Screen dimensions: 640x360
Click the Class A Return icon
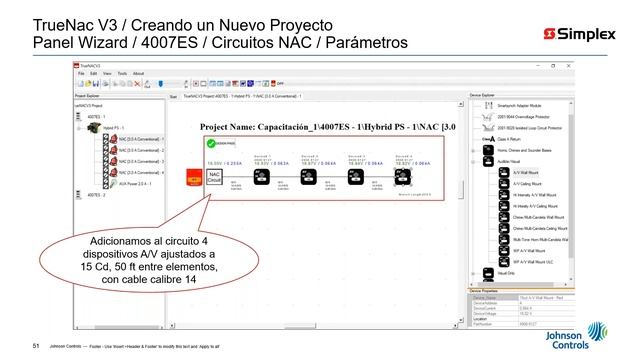tap(488, 139)
